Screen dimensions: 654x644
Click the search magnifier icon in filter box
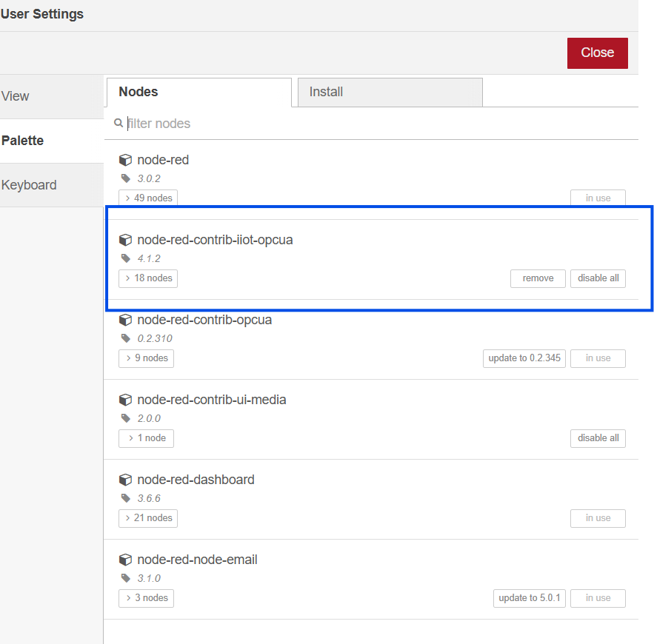(119, 123)
